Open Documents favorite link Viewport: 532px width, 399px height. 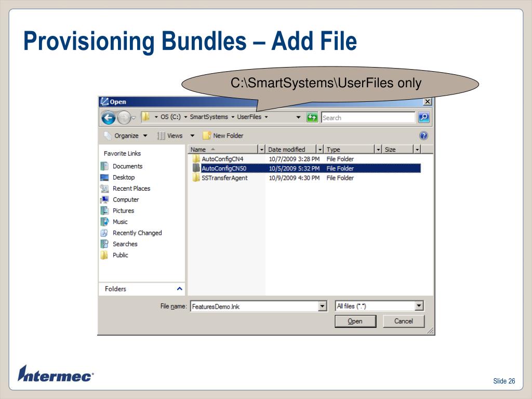pyautogui.click(x=127, y=166)
